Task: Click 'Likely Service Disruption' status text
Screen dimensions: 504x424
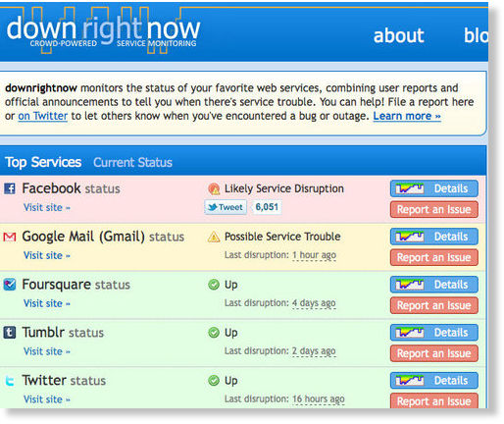Action: tap(284, 188)
